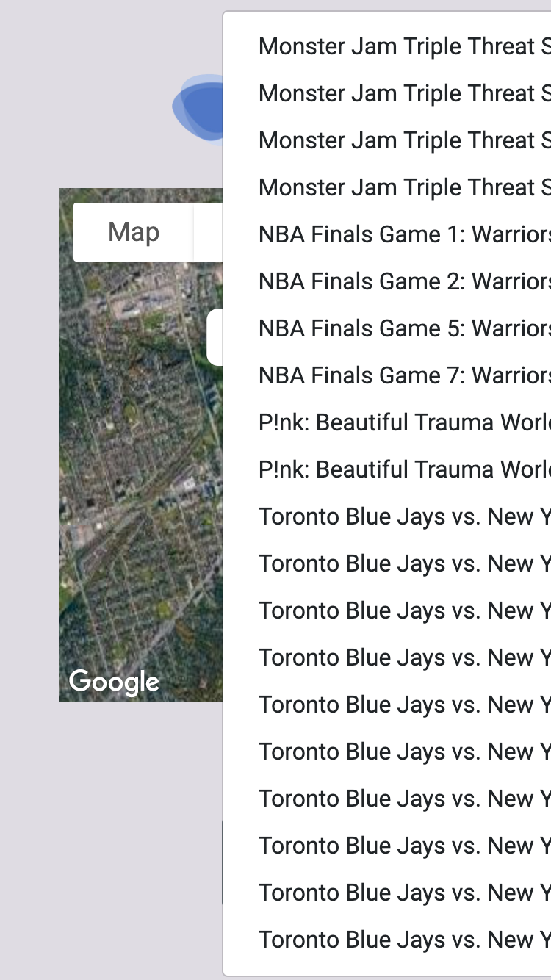Select the first Toronto Blue Jays entry
The height and width of the screenshot is (980, 551).
click(388, 516)
